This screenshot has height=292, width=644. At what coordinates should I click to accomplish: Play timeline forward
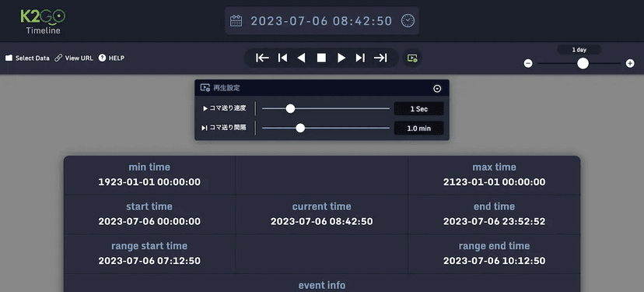pos(341,58)
